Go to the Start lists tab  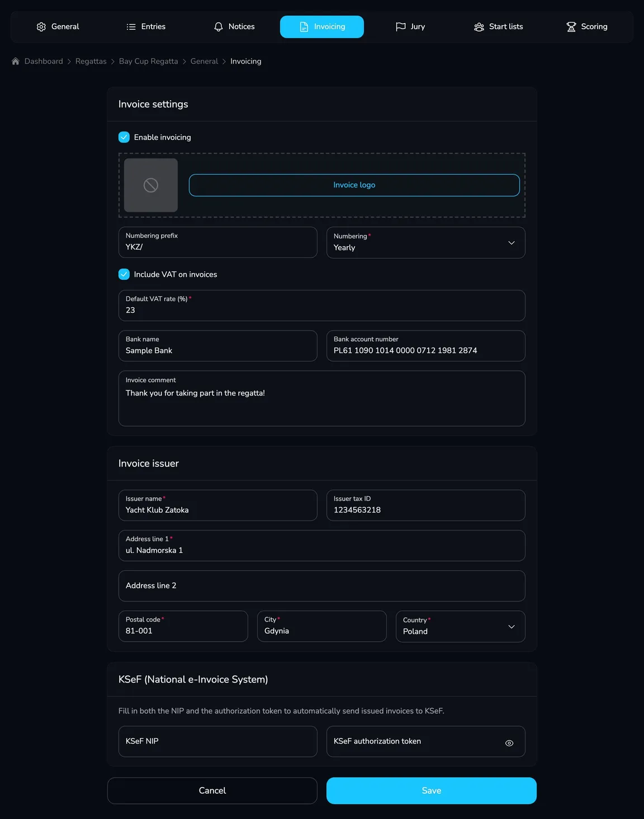point(498,27)
